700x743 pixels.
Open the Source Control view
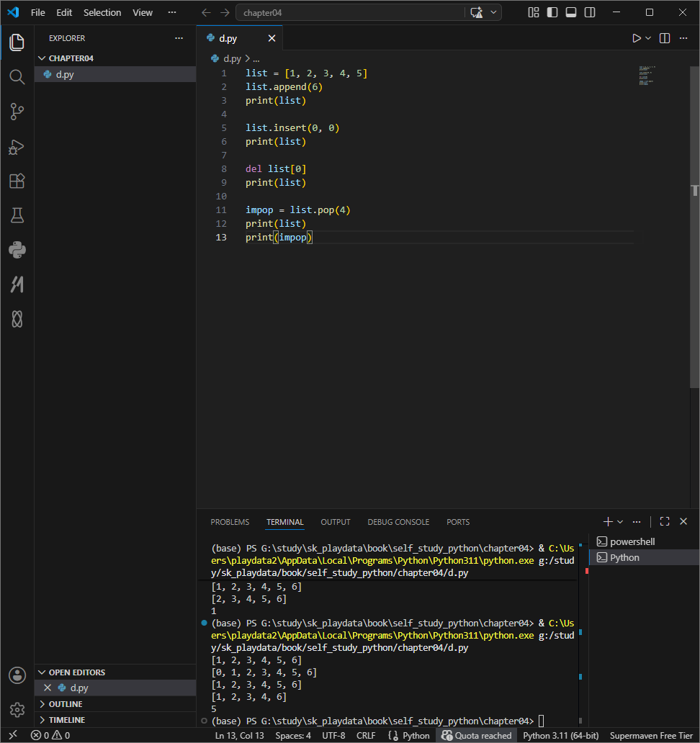point(17,112)
